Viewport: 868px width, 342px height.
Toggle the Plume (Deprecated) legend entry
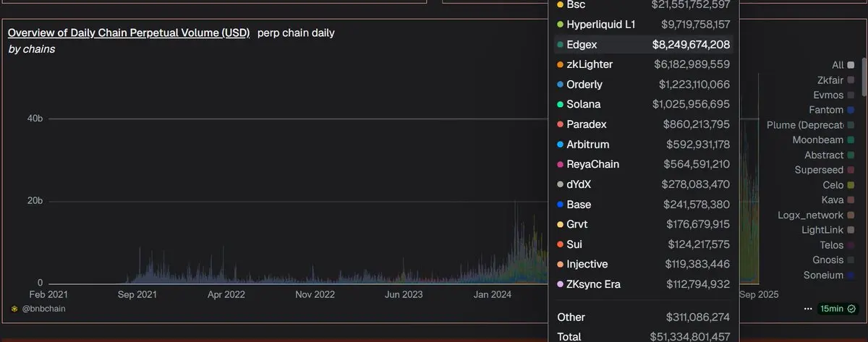[811, 125]
